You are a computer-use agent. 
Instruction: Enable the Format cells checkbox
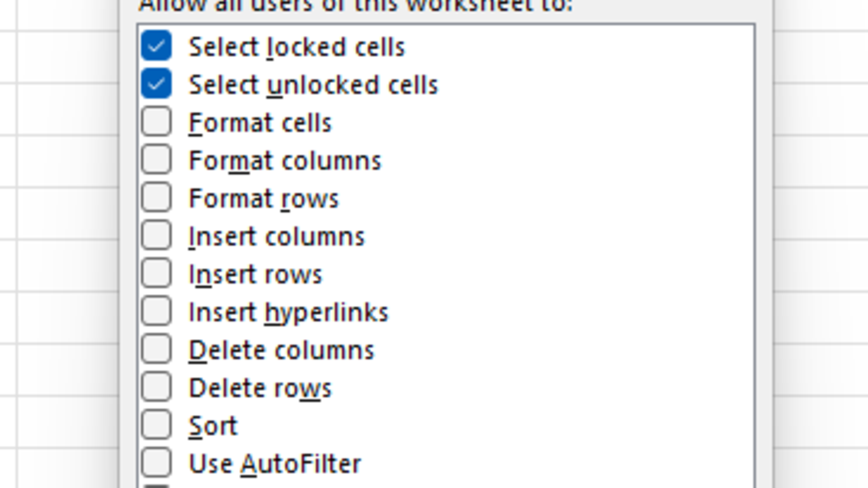156,122
